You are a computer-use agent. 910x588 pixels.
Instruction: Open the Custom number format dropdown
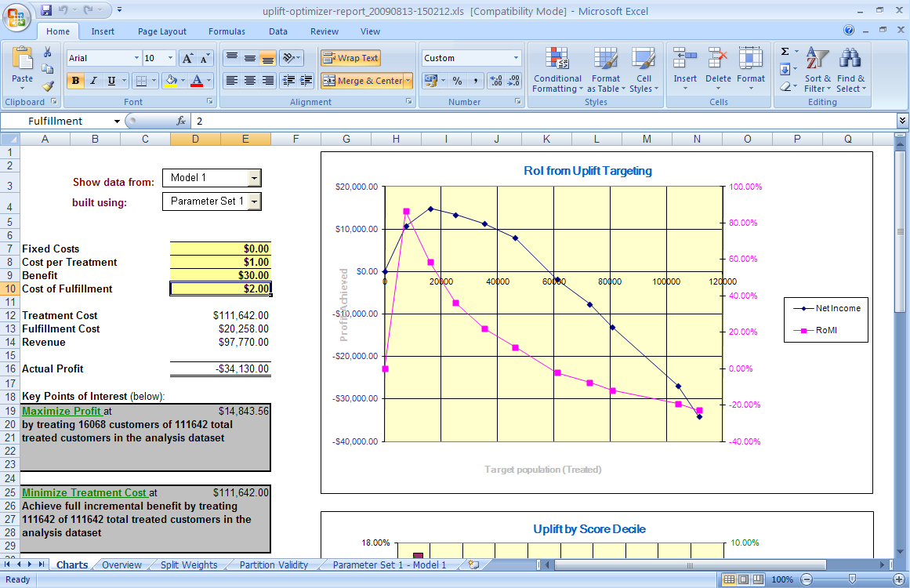coord(516,58)
